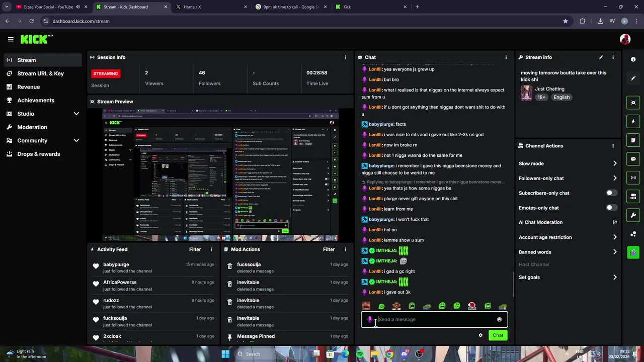The height and width of the screenshot is (362, 644).
Task: Expand the Studio sidebar section
Action: 76,114
